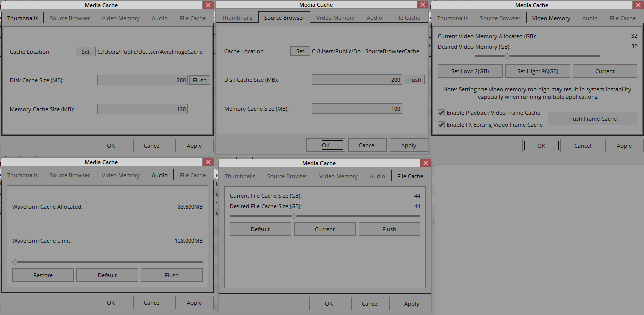
Task: Toggle Enable FX Editing Video Frame Cache
Action: 441,125
